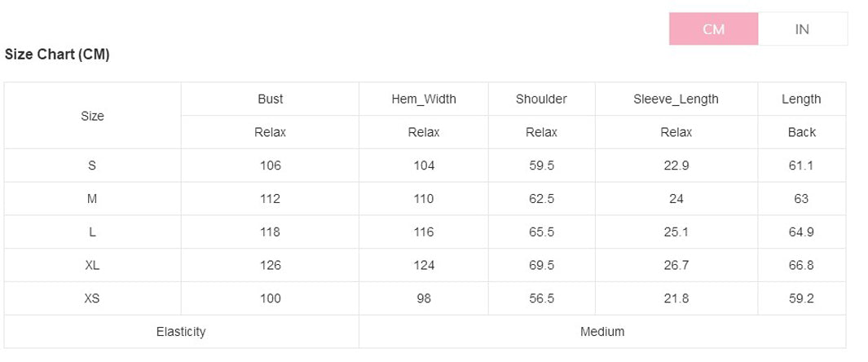Click the 21.8 sleeve length value
Image resolution: width=868 pixels, height=362 pixels.
(x=676, y=299)
